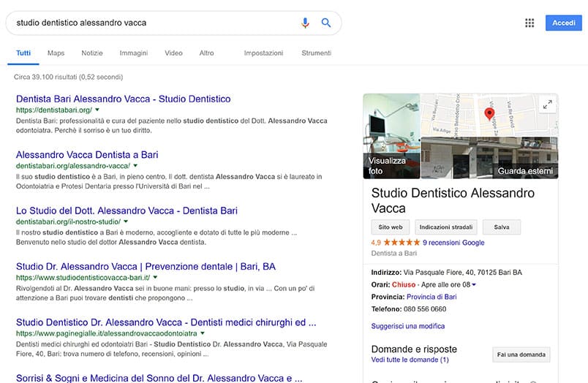The image size is (588, 383).
Task: Open the Google apps grid icon
Action: [x=529, y=23]
